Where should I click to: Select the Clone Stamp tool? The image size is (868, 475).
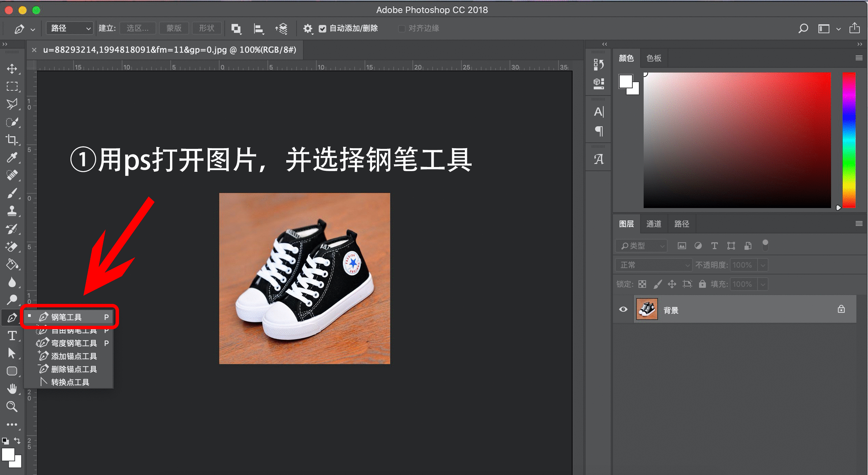pyautogui.click(x=12, y=211)
